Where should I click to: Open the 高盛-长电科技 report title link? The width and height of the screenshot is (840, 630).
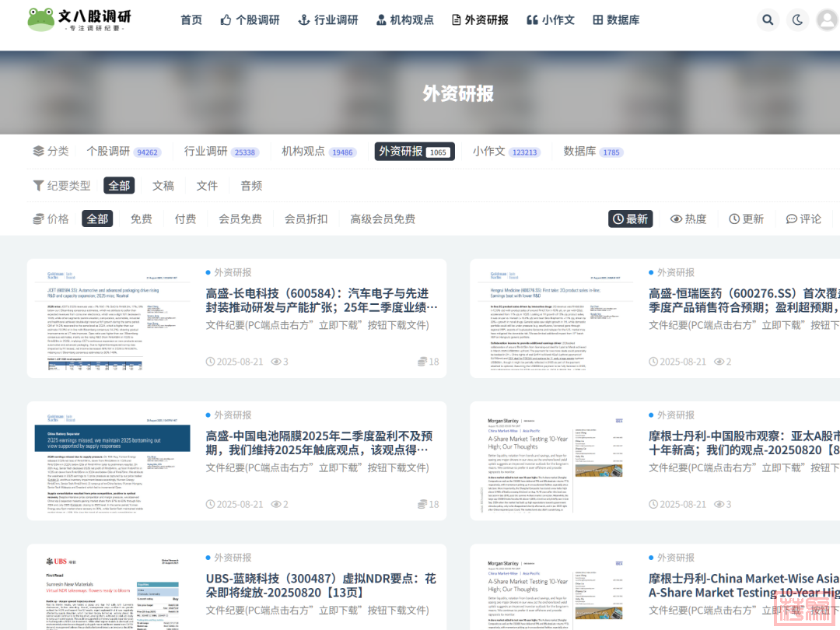(x=317, y=300)
